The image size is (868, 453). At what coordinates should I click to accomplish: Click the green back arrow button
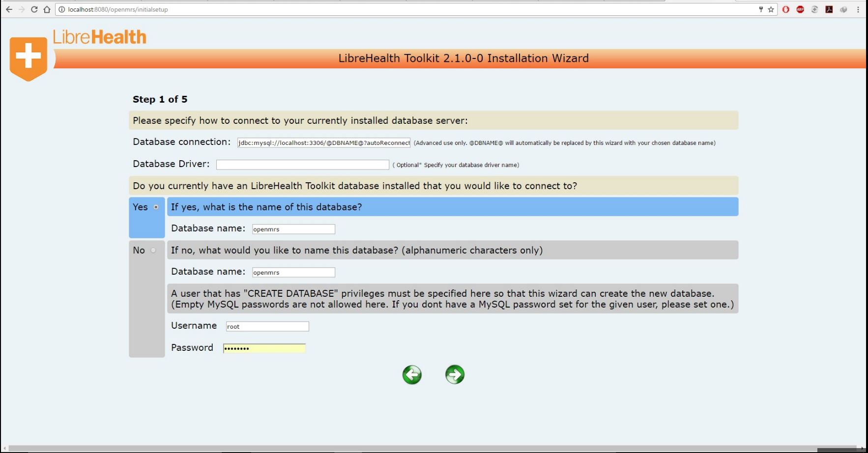pyautogui.click(x=412, y=375)
